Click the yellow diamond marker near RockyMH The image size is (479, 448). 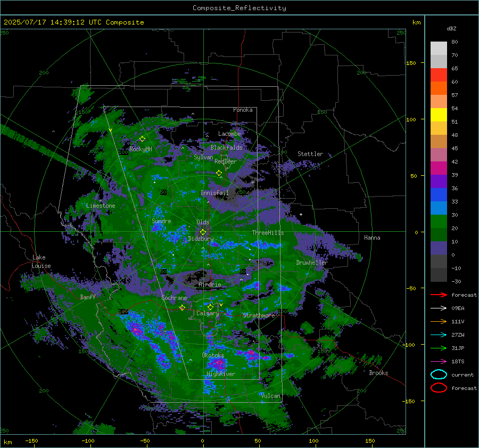point(142,139)
